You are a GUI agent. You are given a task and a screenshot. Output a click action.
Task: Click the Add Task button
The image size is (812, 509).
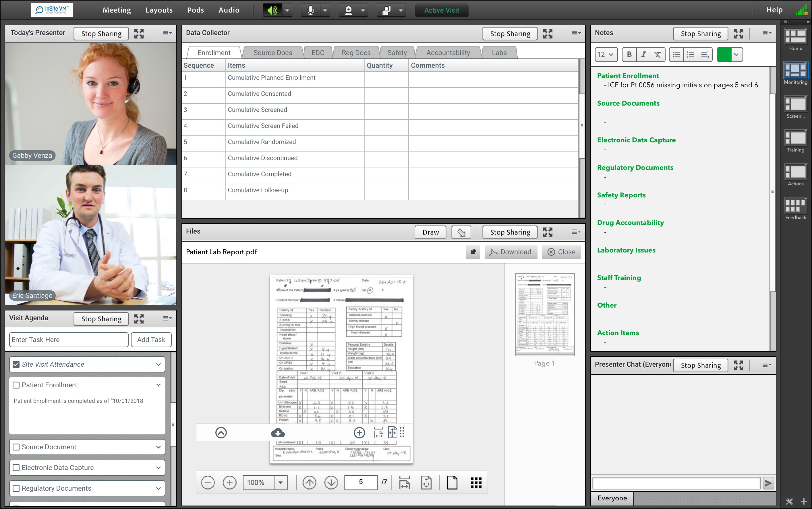click(x=151, y=340)
